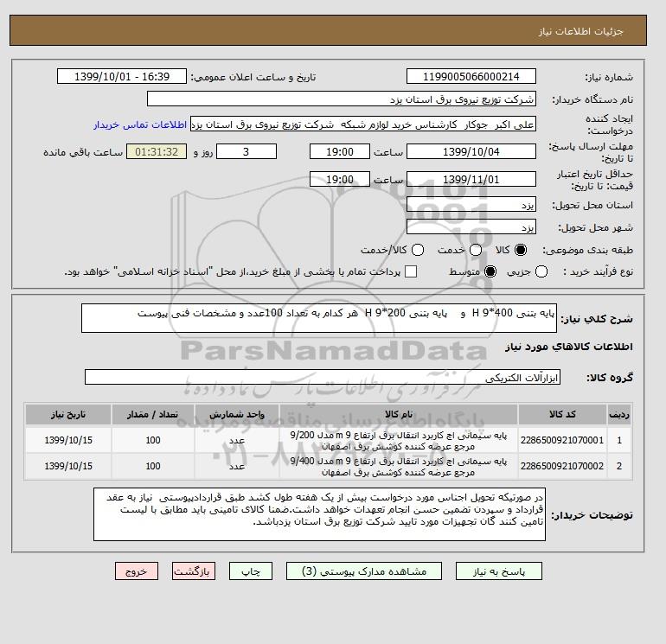Click the جزئیات اطلاعات نیاز page header
Screen dimensions: 666x644
(x=580, y=31)
